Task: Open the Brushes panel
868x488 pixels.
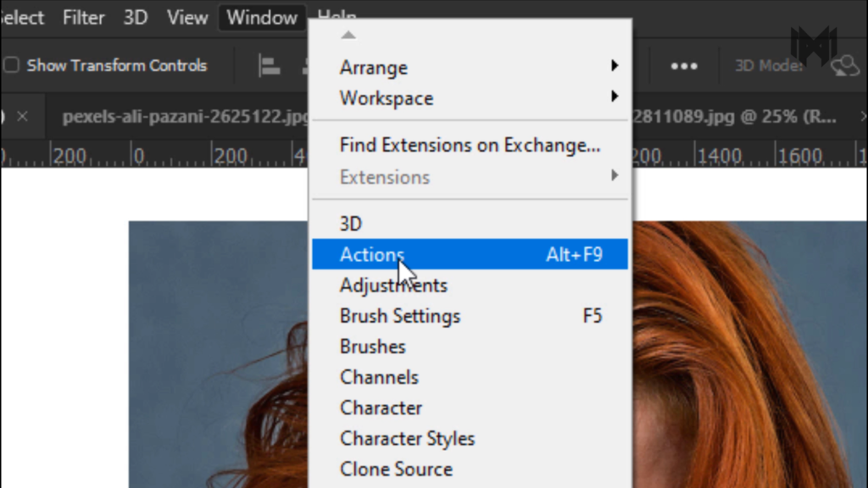Action: pyautogui.click(x=470, y=347)
